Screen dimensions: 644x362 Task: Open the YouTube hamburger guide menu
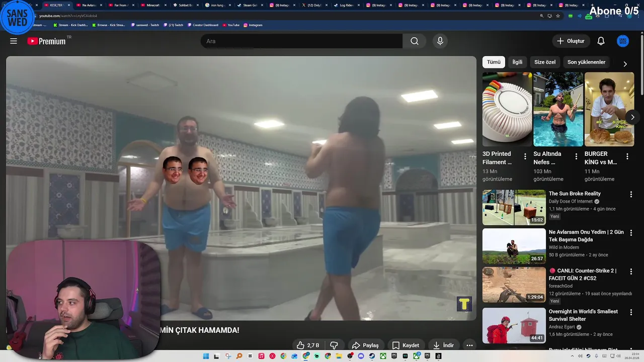[14, 41]
